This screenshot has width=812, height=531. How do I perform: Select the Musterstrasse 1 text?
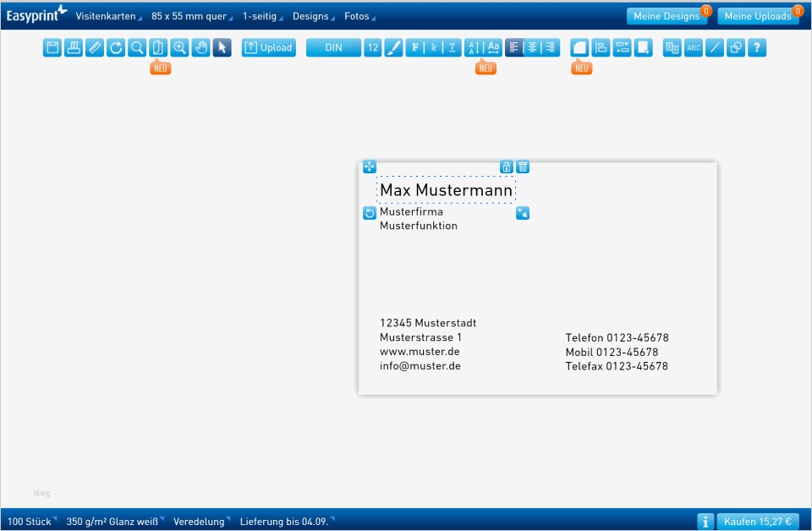click(420, 337)
